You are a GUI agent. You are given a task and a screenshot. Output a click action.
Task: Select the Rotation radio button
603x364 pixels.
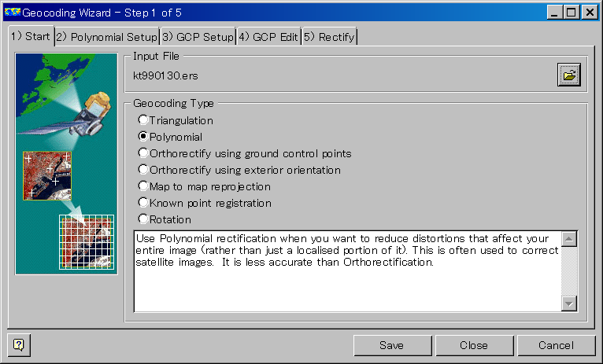(143, 219)
